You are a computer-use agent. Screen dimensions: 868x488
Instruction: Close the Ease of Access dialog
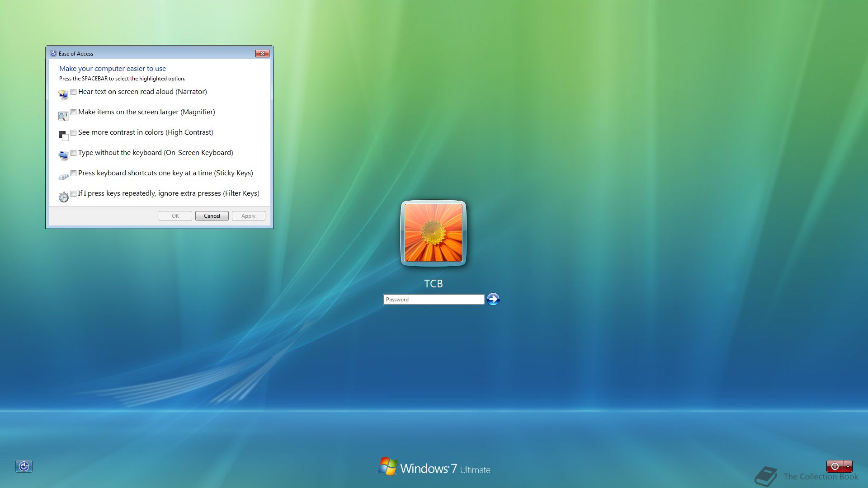(262, 53)
